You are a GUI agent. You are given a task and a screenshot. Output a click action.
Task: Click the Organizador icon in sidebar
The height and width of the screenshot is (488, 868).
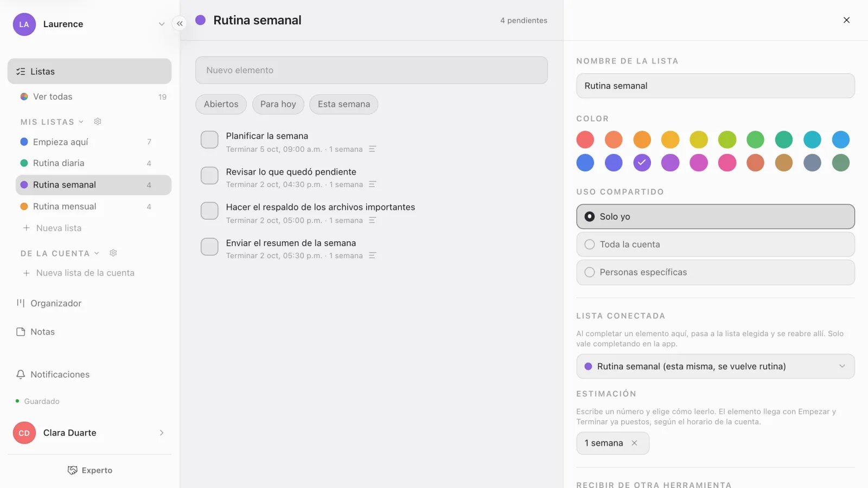tap(21, 303)
